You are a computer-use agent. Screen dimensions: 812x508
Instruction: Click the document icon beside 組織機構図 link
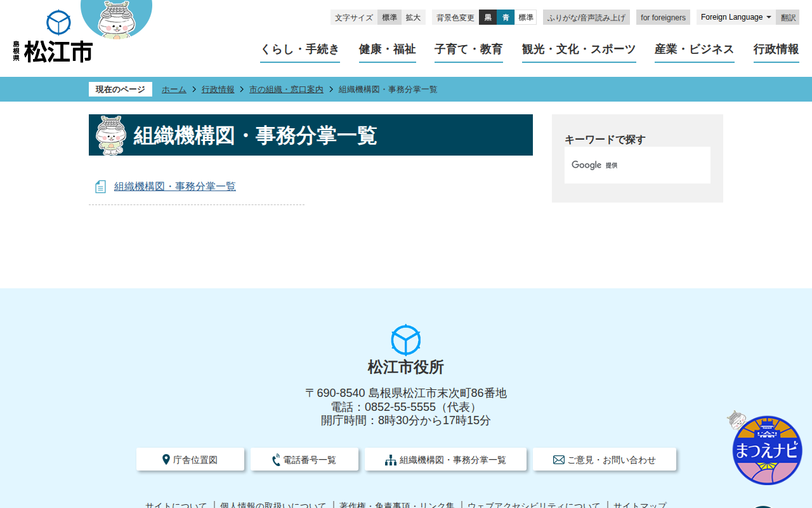(x=100, y=187)
